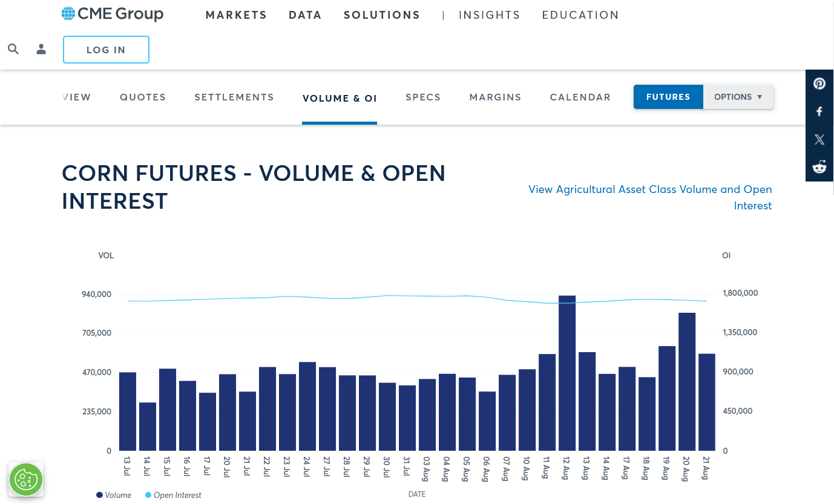
Task: Share page via X icon
Action: point(819,139)
